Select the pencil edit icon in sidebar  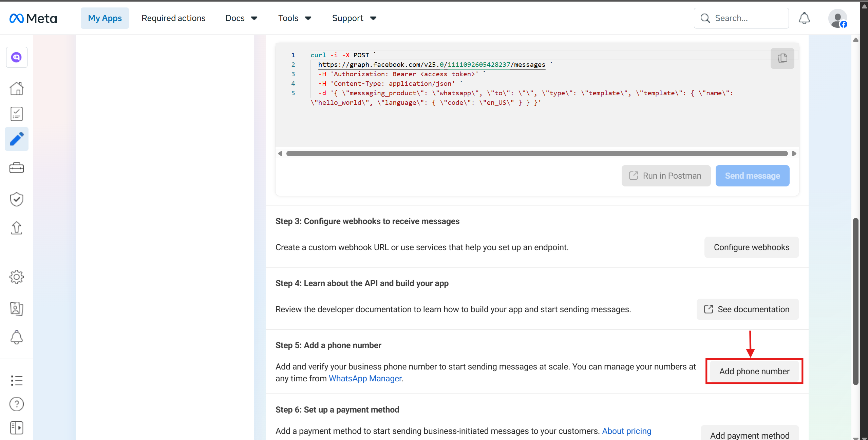point(17,139)
